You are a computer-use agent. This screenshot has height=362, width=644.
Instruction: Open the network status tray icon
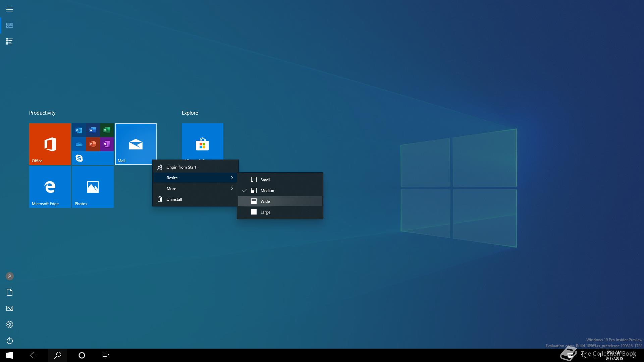tap(570, 355)
